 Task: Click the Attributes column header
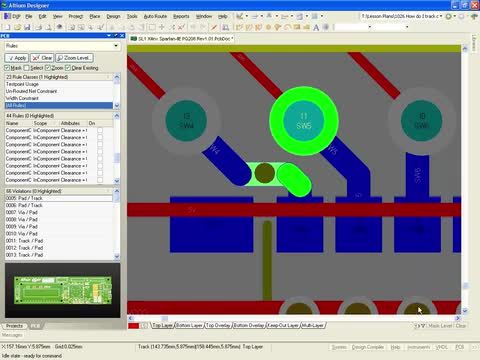coord(73,123)
